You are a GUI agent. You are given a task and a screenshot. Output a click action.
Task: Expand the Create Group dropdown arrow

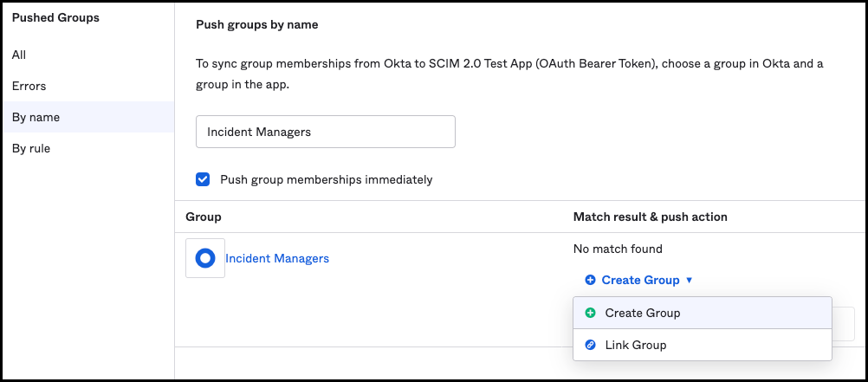pyautogui.click(x=690, y=280)
